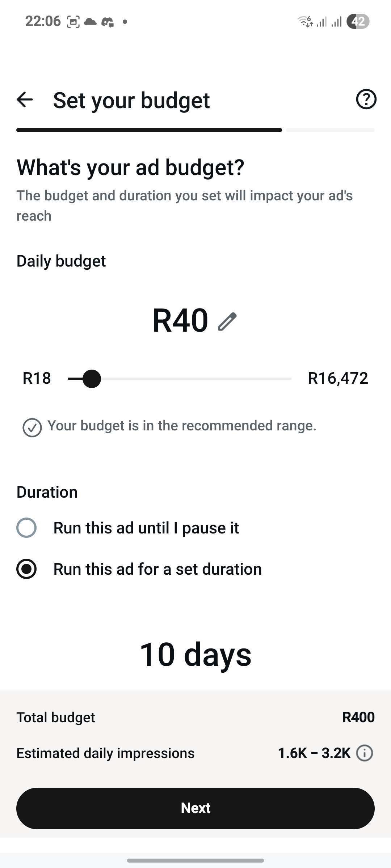Tap the Discord notification icon
The width and height of the screenshot is (391, 868).
click(108, 22)
